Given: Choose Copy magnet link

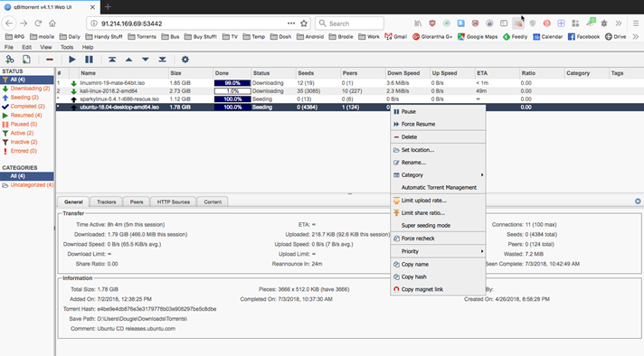Looking at the screenshot, I should pyautogui.click(x=438, y=289).
